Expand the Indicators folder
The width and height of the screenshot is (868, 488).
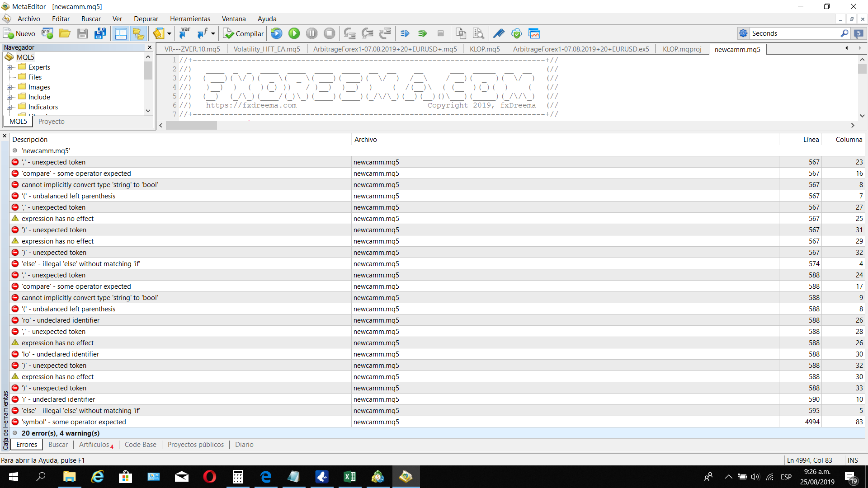point(9,107)
